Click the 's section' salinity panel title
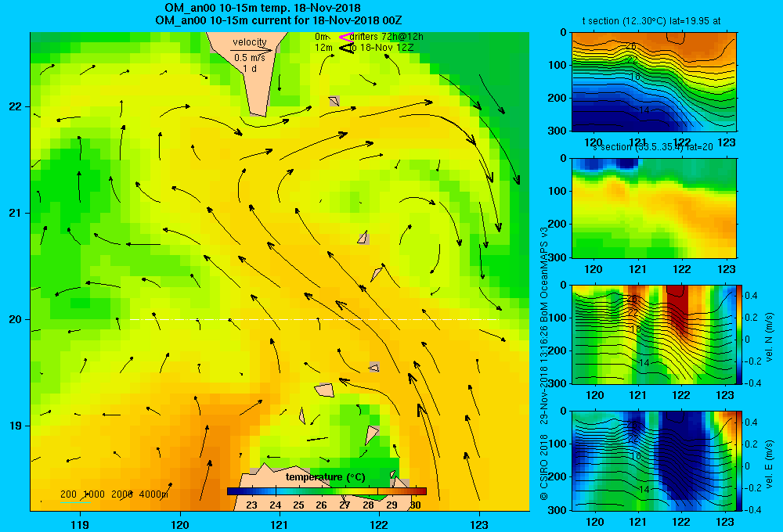The width and height of the screenshot is (783, 532). click(x=653, y=147)
